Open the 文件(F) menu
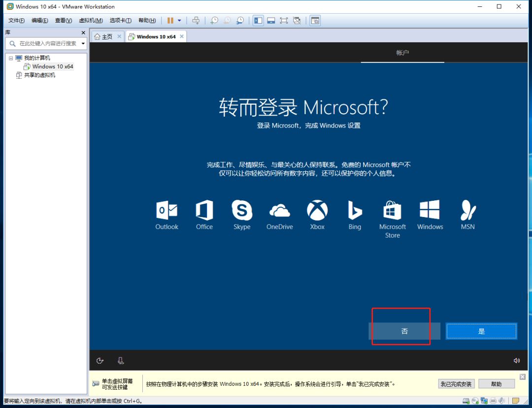 coord(16,20)
